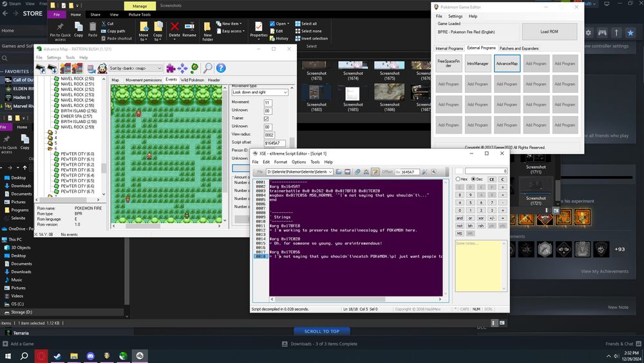Click the Windows Start button
Image resolution: width=644 pixels, height=363 pixels.
point(8,356)
